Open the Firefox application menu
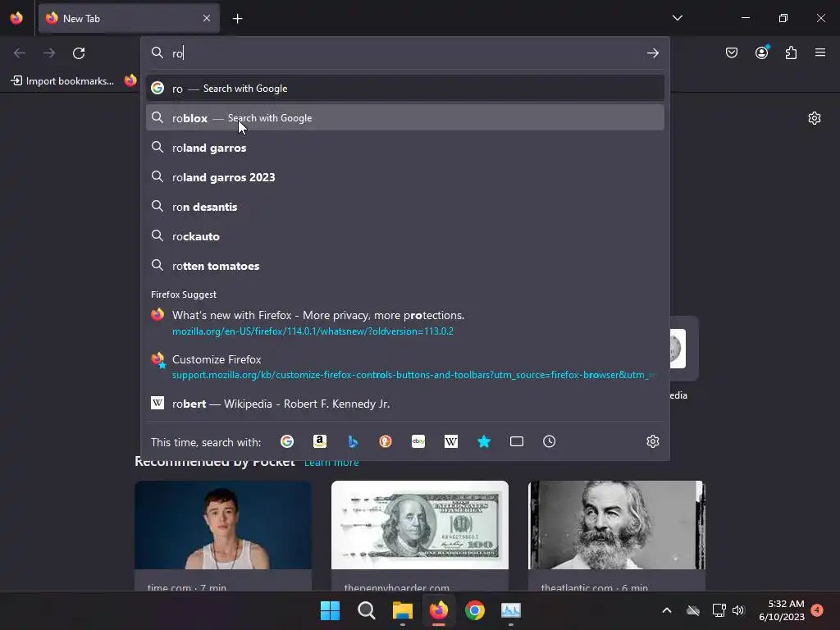Viewport: 840px width, 630px height. [x=820, y=52]
